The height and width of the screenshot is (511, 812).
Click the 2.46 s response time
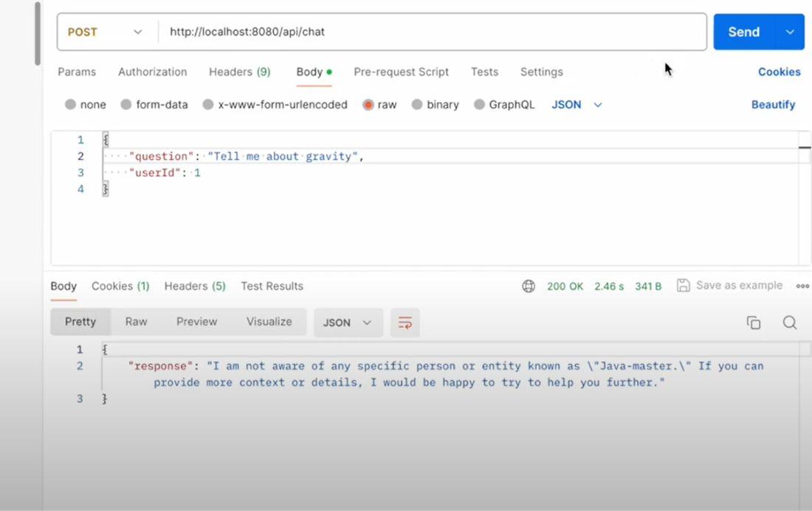[x=609, y=286]
